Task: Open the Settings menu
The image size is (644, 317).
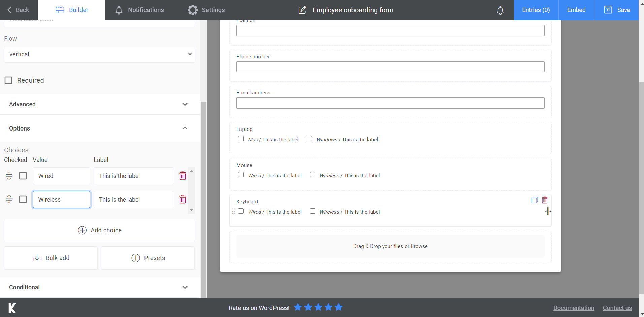Action: point(206,10)
